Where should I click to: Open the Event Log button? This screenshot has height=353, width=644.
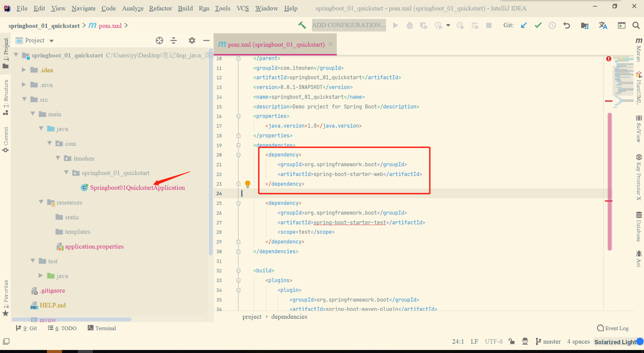(x=613, y=328)
